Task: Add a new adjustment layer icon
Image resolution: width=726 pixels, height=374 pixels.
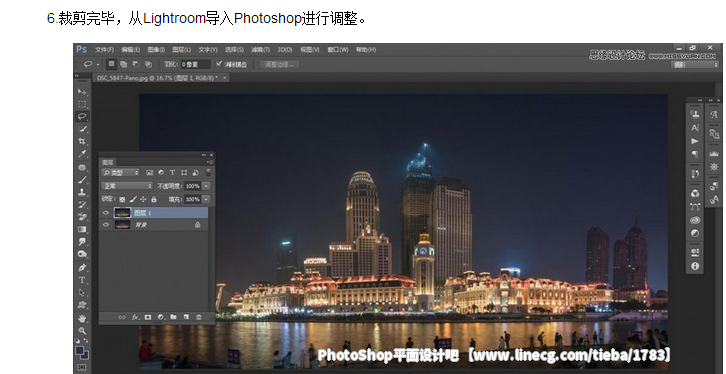Action: [161, 317]
